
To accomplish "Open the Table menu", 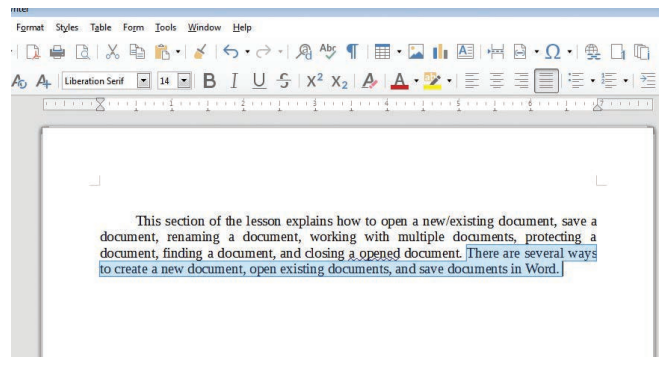I will [100, 28].
